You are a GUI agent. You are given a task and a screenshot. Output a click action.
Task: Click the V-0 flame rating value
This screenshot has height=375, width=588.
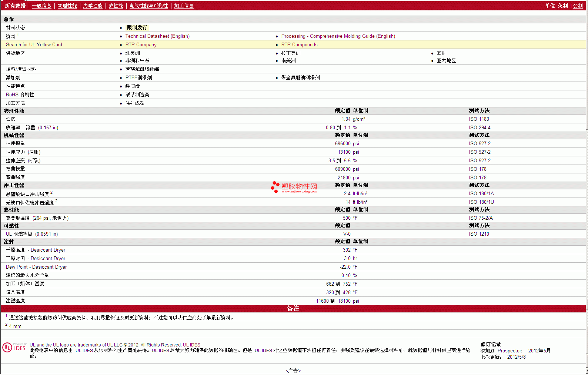[x=347, y=234]
